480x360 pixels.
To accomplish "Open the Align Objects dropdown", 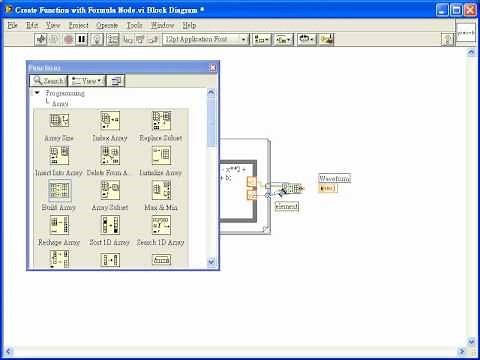I will coord(262,40).
